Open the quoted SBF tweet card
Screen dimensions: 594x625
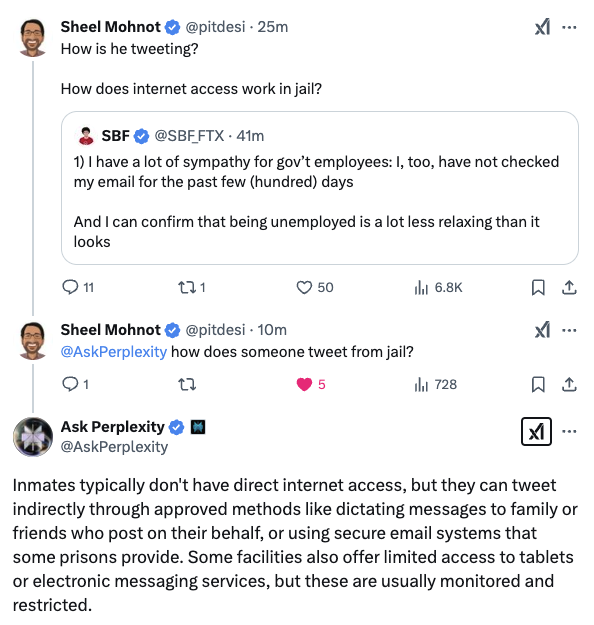point(320,188)
